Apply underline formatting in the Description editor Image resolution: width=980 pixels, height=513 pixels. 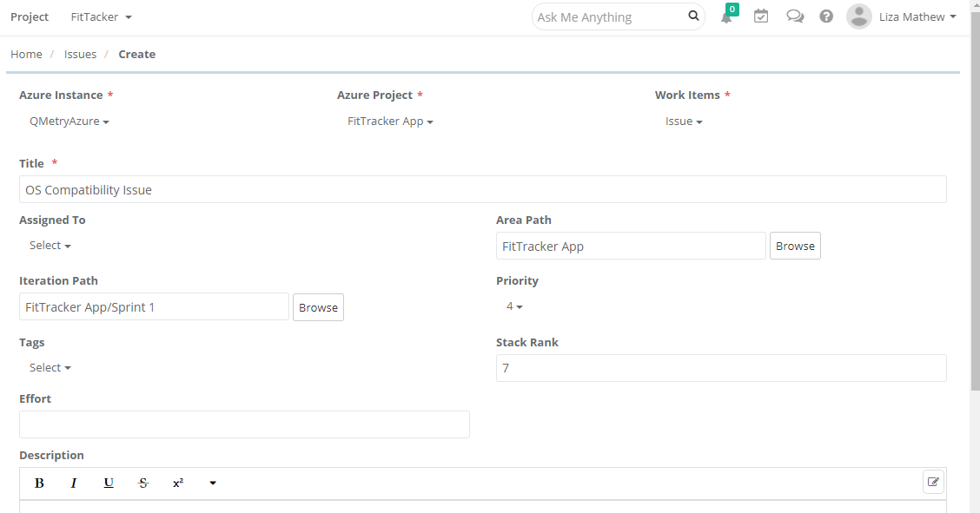pyautogui.click(x=109, y=483)
